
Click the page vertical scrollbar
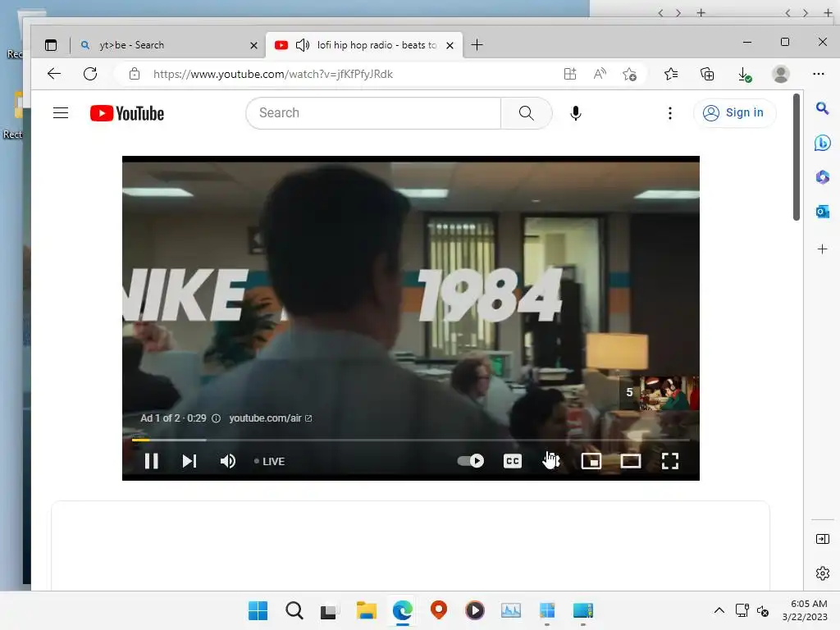click(797, 157)
